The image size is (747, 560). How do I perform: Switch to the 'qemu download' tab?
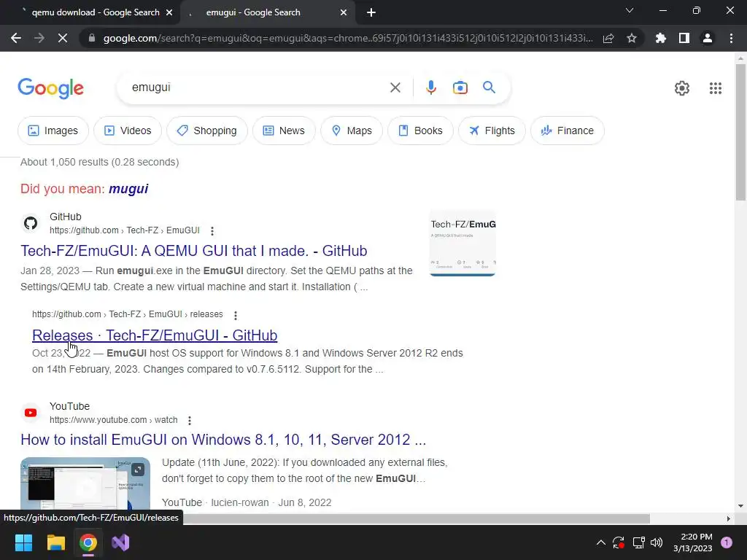click(x=90, y=12)
